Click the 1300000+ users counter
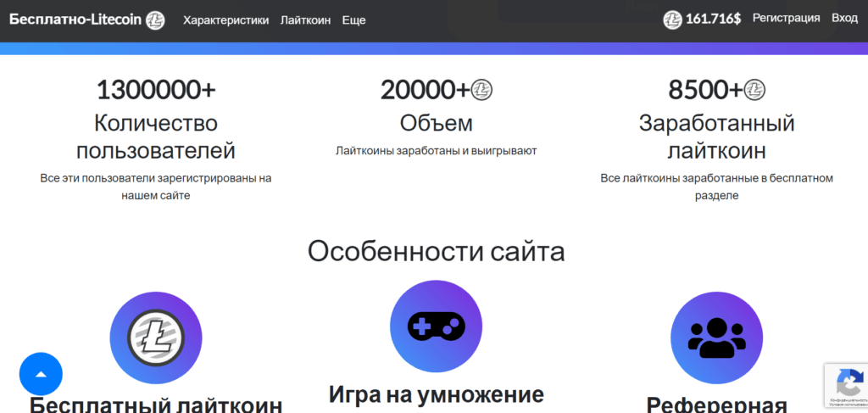Image resolution: width=868 pixels, height=413 pixels. (x=156, y=90)
